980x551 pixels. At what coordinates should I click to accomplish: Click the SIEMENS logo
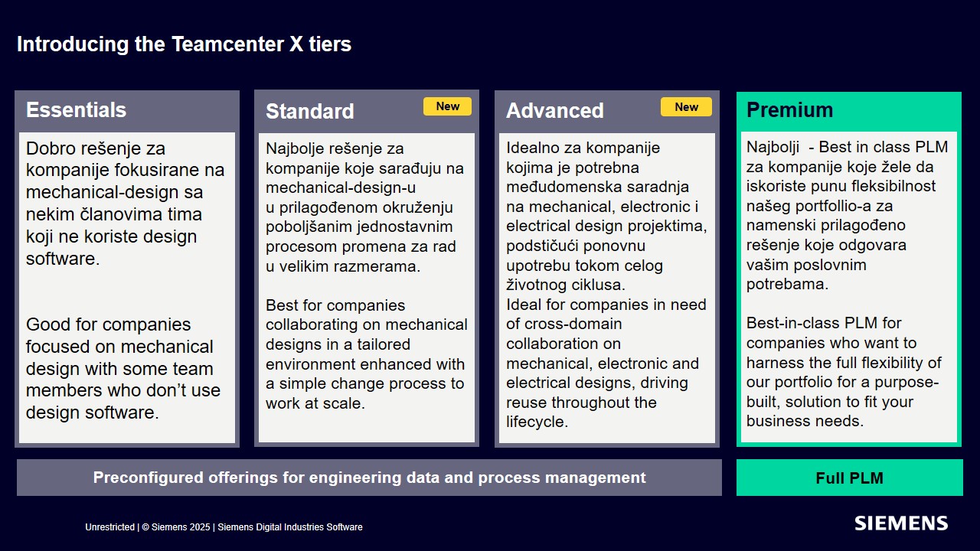pos(901,523)
